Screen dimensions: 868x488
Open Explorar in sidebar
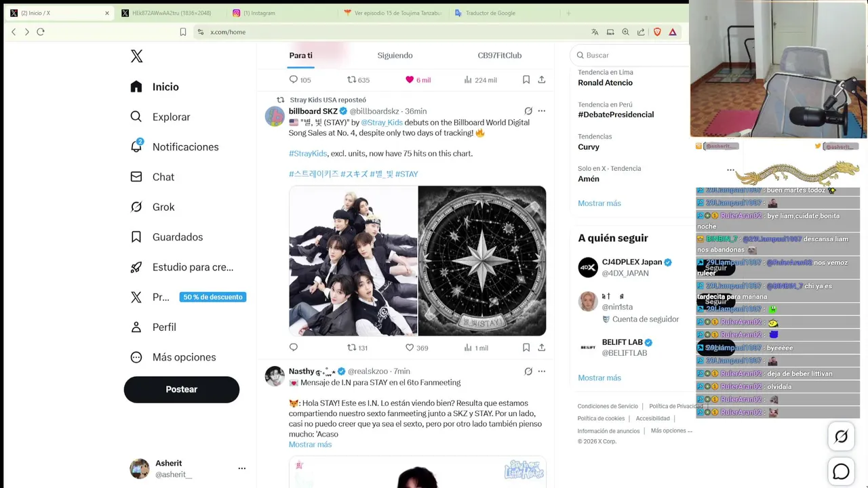(161, 117)
